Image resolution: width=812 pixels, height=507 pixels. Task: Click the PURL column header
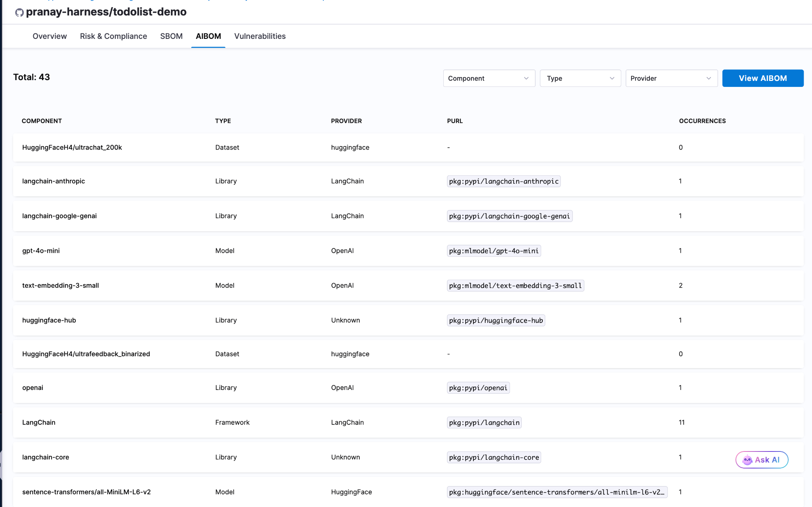tap(455, 121)
